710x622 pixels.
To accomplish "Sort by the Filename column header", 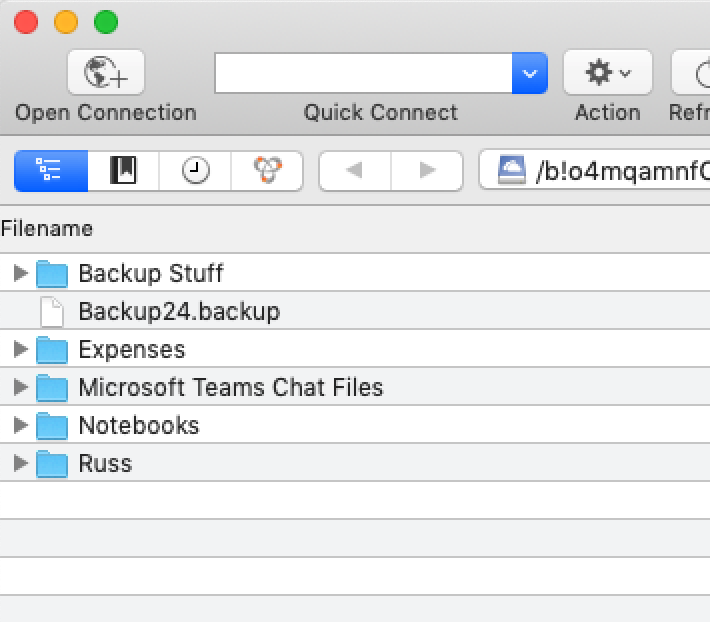I will [x=47, y=229].
